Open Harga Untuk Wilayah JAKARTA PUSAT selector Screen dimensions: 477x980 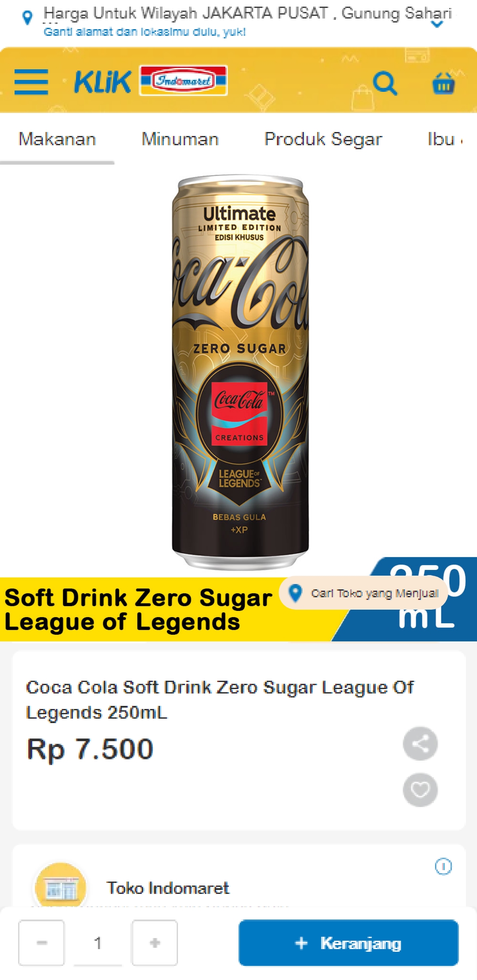pyautogui.click(x=247, y=13)
